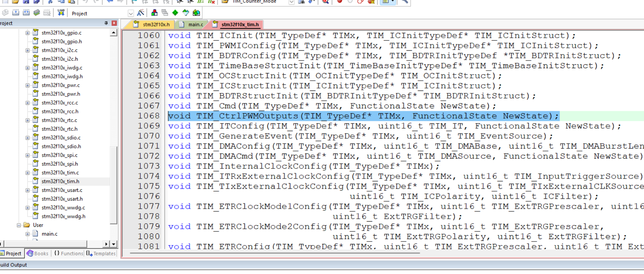Expand the stm32f10x_tim.c tree node
The image size is (644, 274).
click(27, 173)
